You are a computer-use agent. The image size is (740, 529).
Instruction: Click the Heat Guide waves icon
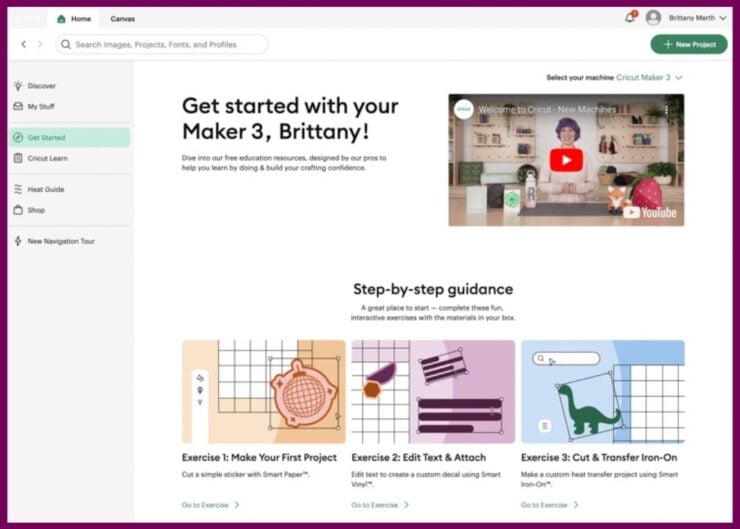(18, 189)
